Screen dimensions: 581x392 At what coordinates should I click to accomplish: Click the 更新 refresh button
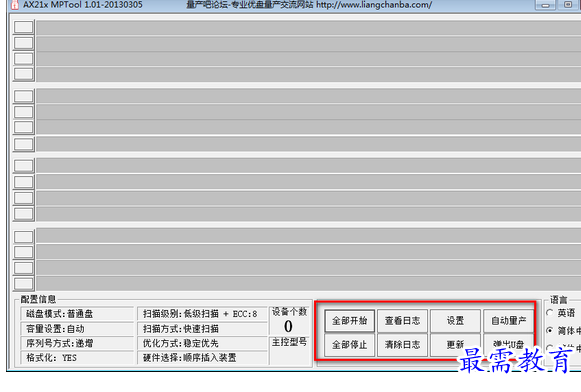click(455, 345)
